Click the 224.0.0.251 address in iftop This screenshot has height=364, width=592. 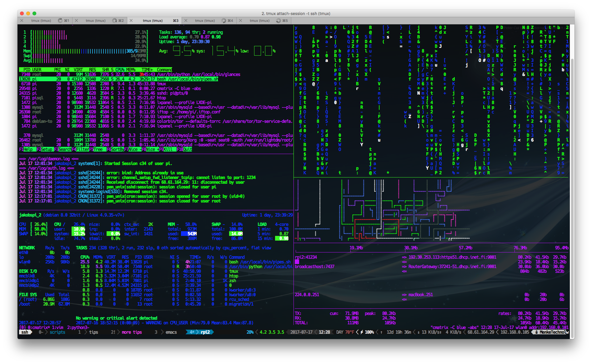[x=307, y=295]
